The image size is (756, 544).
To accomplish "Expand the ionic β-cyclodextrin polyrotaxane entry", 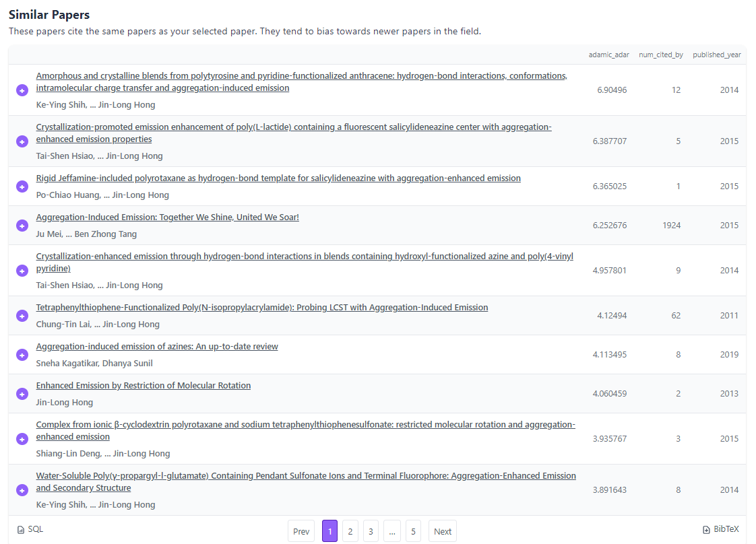I will (22, 438).
